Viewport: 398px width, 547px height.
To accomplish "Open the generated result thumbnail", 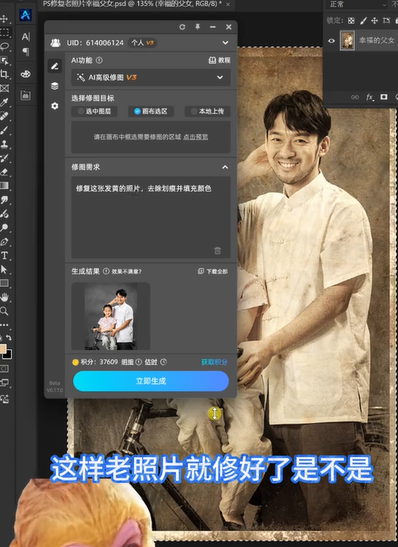I will point(111,316).
